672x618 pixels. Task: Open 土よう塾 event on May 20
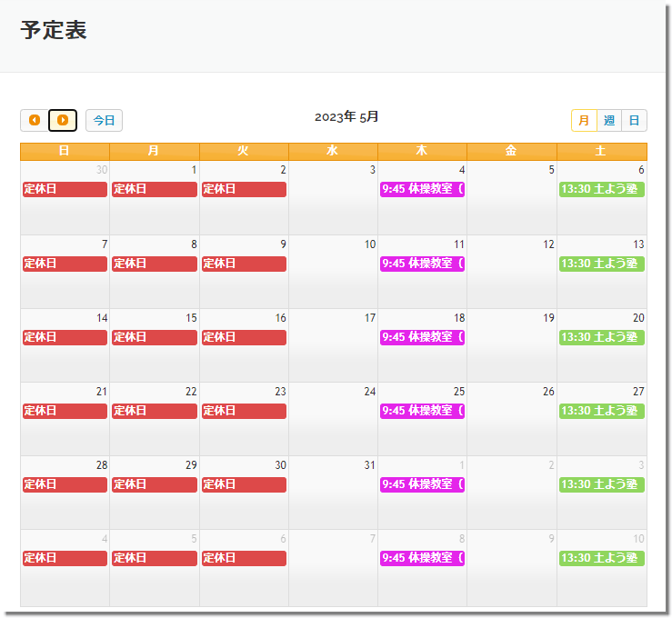click(601, 337)
